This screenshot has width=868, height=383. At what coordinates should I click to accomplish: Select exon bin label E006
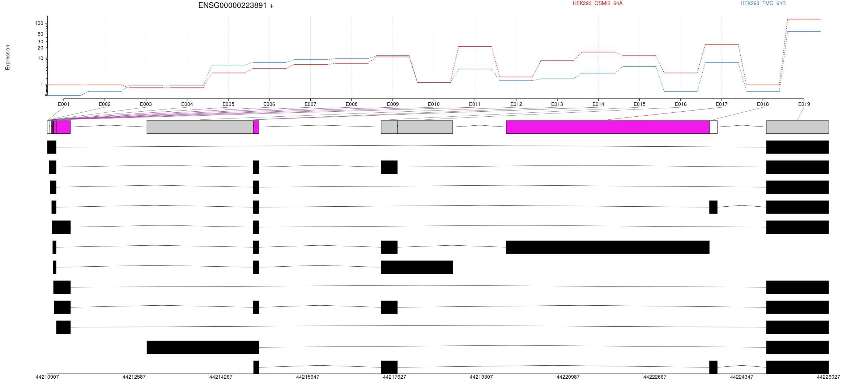pyautogui.click(x=269, y=104)
